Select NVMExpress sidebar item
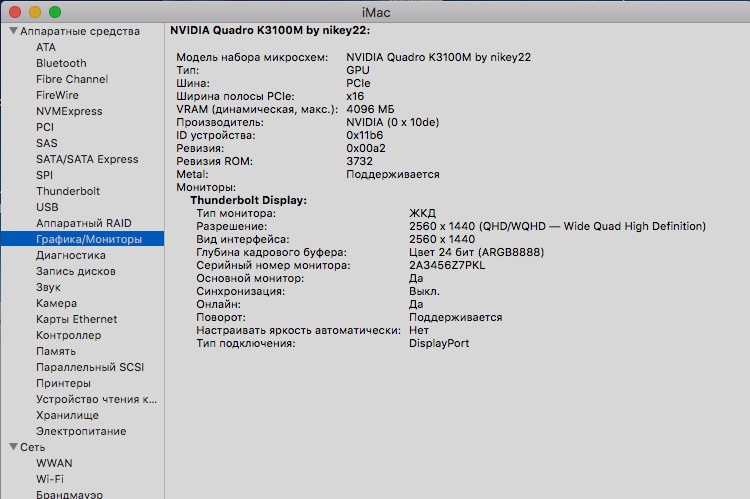 [69, 111]
